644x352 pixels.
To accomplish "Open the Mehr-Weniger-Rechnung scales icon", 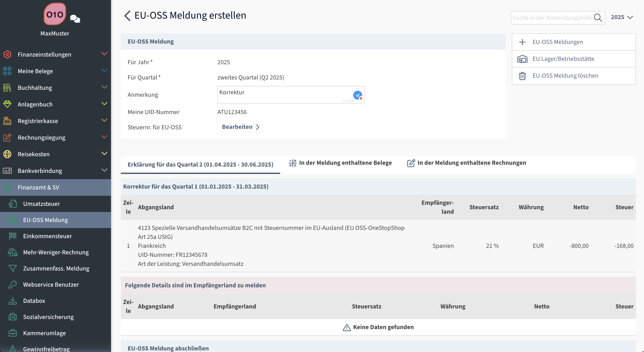I will coord(13,252).
